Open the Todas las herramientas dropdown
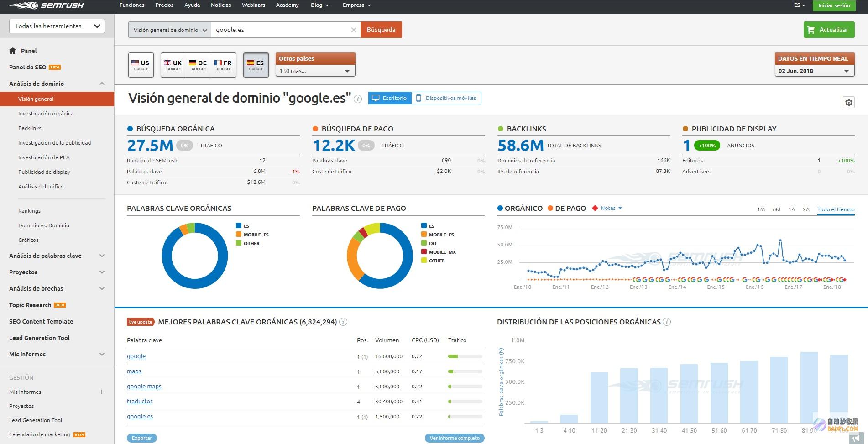The height and width of the screenshot is (444, 868). pyautogui.click(x=57, y=26)
